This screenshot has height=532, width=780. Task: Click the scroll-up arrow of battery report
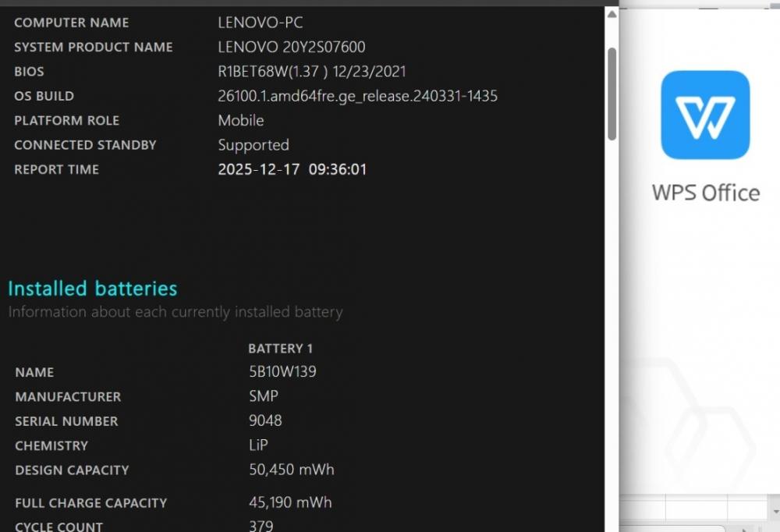coord(612,15)
